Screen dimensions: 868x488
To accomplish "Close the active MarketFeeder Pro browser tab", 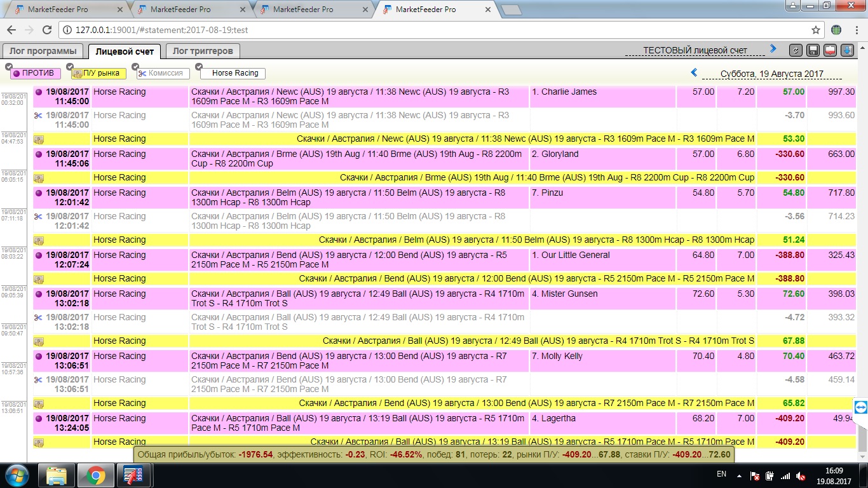I will [487, 10].
